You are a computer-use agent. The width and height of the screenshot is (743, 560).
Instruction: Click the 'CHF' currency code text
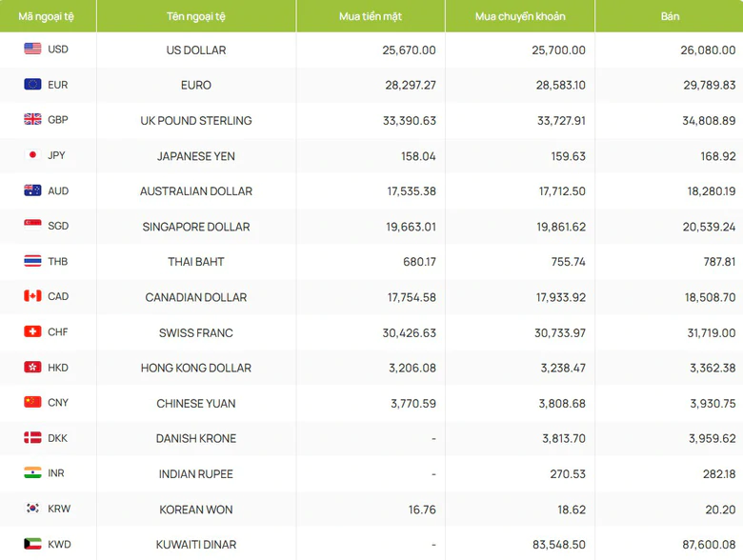tap(58, 332)
